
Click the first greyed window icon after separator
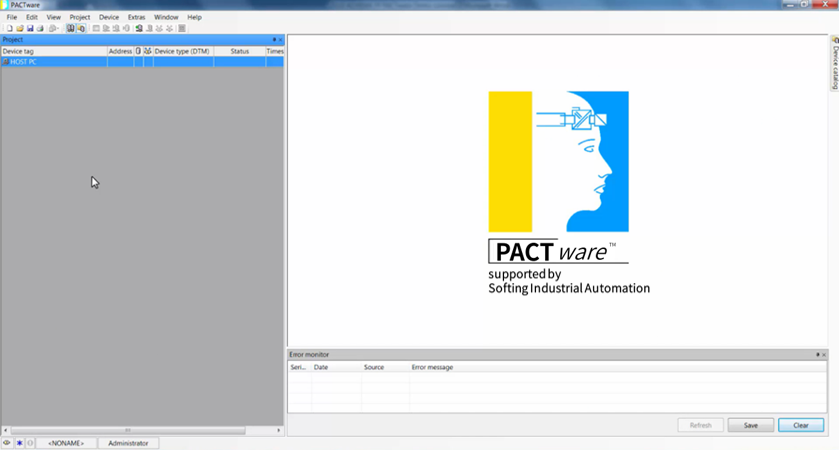[96, 28]
